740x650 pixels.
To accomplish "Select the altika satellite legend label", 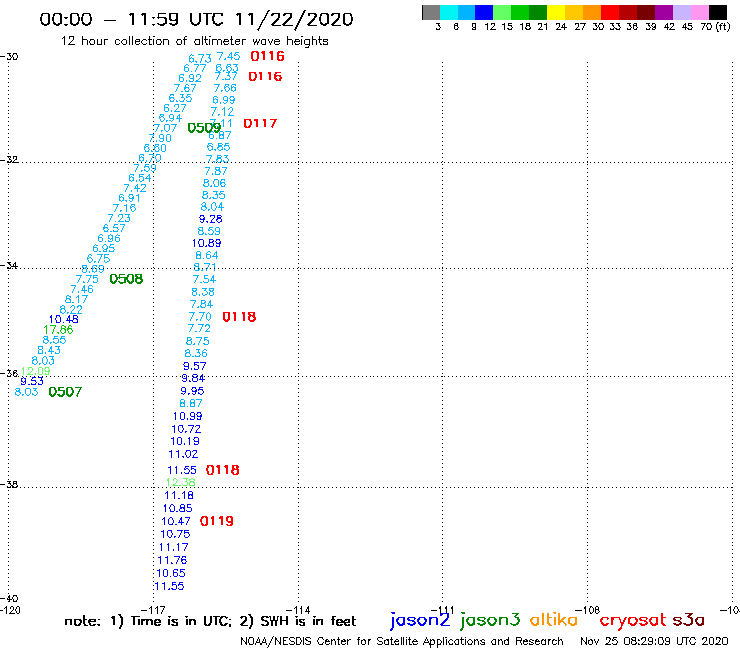I will [553, 619].
